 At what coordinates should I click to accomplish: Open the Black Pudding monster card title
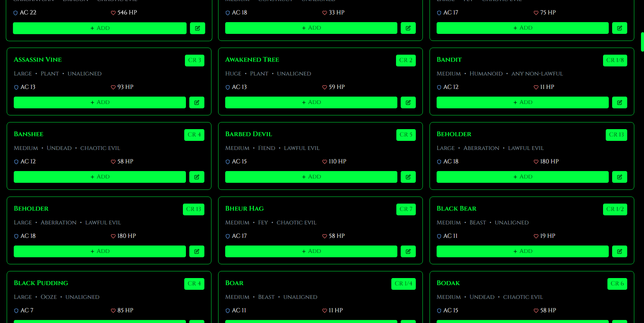click(41, 283)
